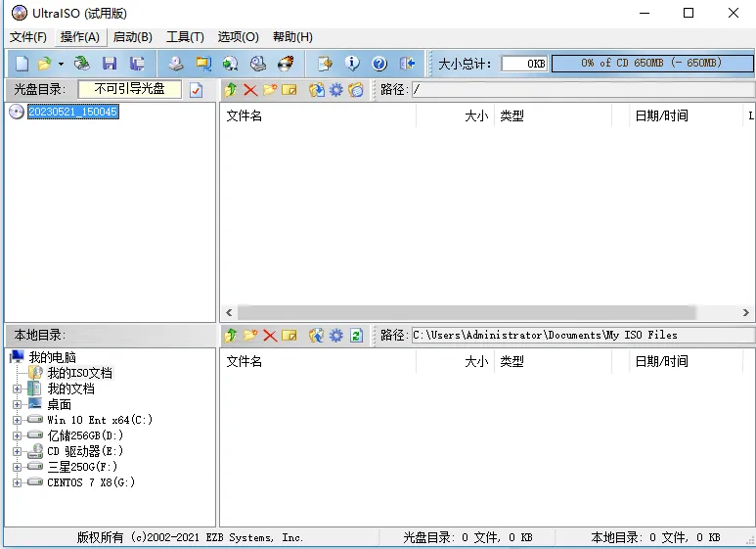Screen dimensions: 756x549
Task: Click the Open CD/DVD green arrow icon
Action: click(x=82, y=64)
